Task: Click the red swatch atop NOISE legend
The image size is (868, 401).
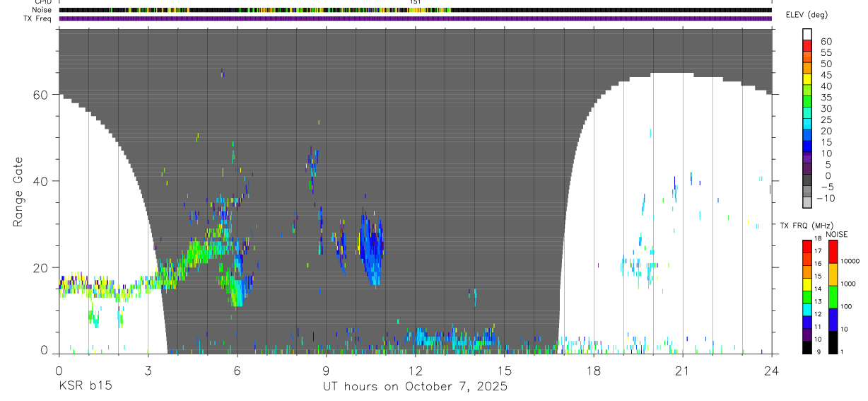Action: [x=833, y=252]
